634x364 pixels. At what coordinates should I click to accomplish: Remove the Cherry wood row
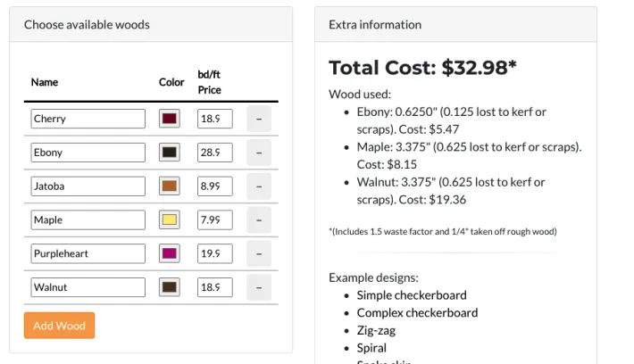click(259, 119)
